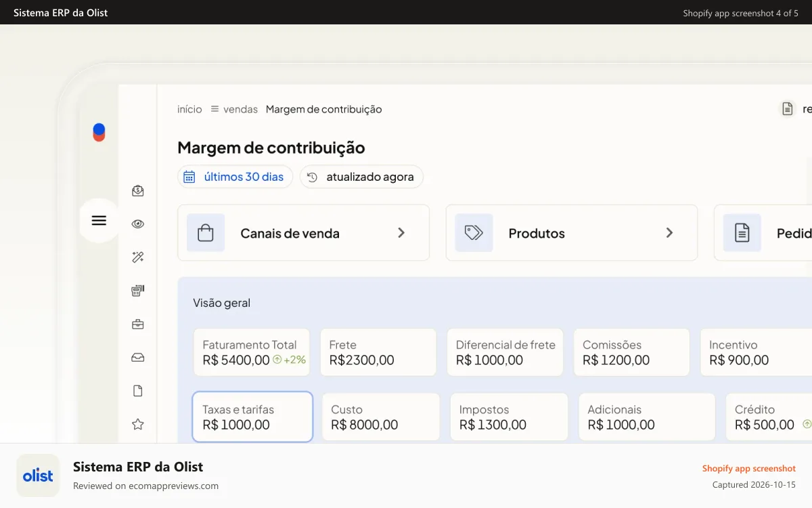Click the Olist blue-red logo in the sidebar

pos(99,132)
